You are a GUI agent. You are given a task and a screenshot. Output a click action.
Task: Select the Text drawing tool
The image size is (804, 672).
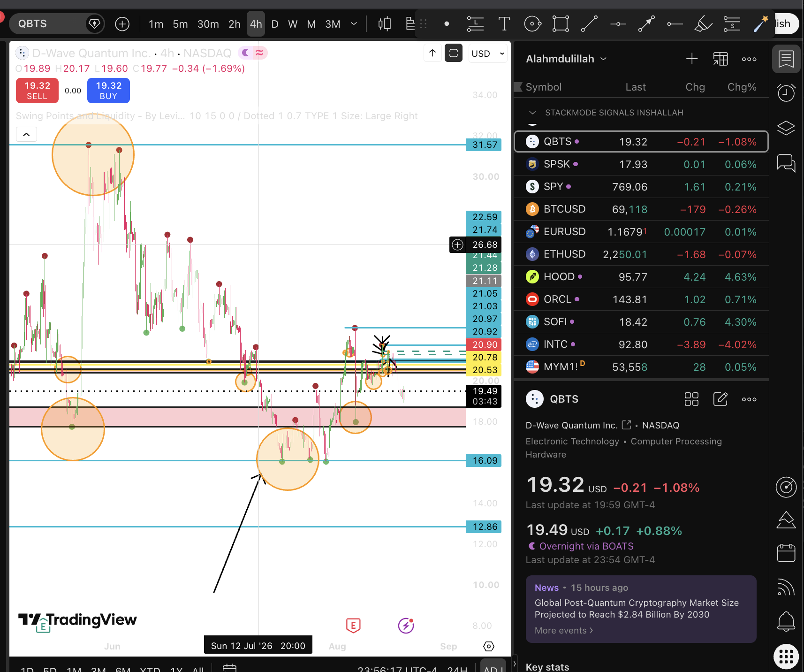point(504,23)
